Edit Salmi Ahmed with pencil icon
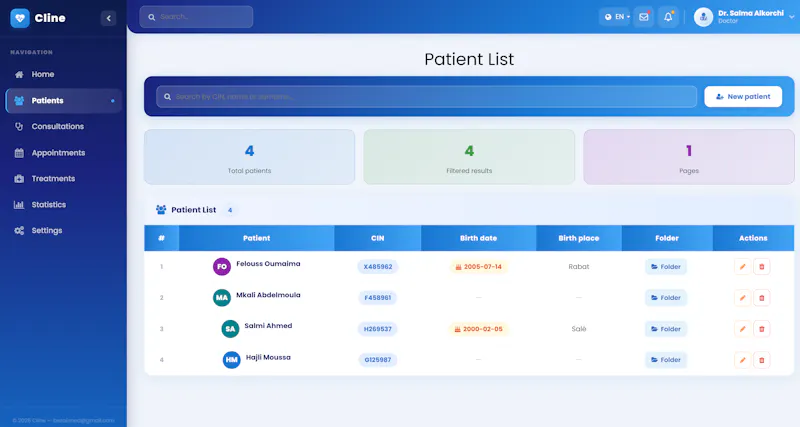This screenshot has height=427, width=800. point(742,329)
